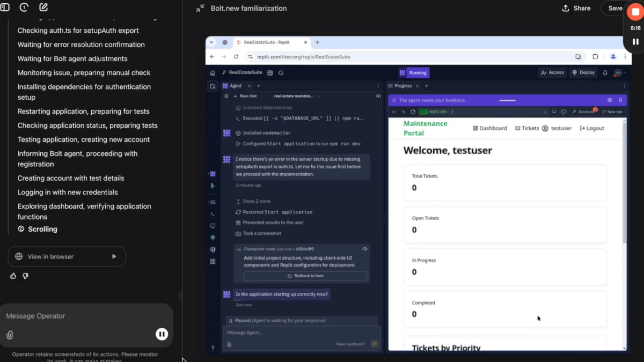This screenshot has height=362, width=644.
Task: Go to Replit home icon
Action: 213,73
